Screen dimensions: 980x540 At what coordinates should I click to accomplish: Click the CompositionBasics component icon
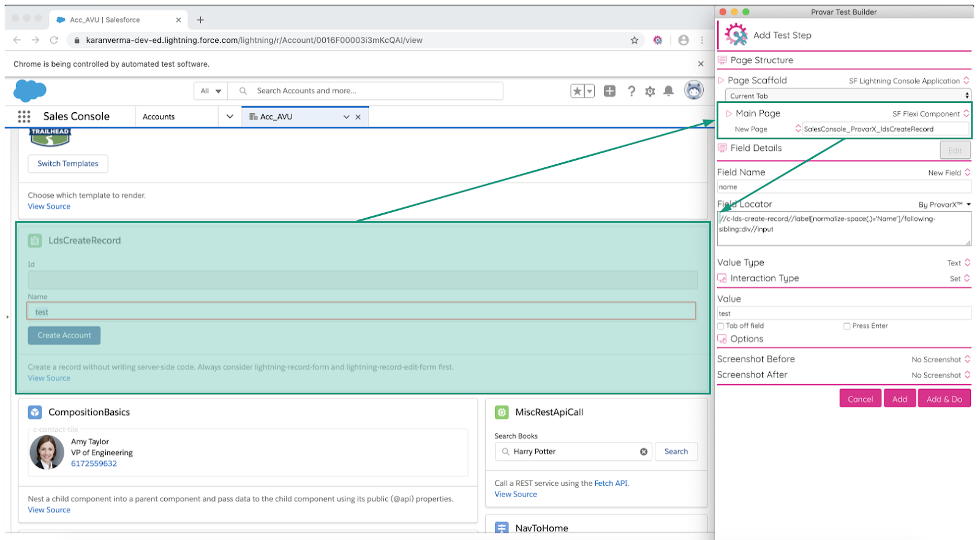click(x=35, y=413)
